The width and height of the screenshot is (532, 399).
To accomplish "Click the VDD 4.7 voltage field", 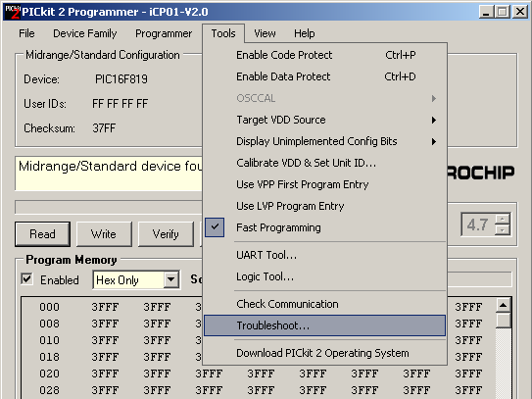I will click(x=478, y=224).
